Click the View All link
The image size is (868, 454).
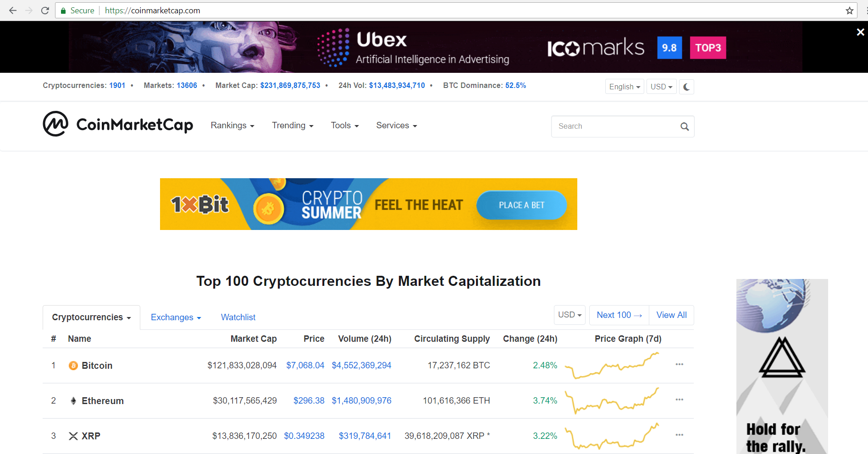[671, 315]
